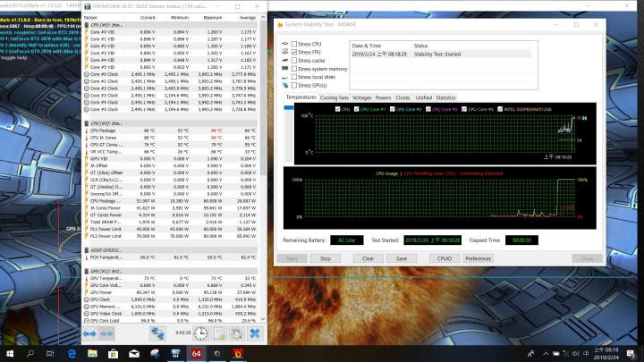
Task: Enable Stress GPU(s) checkbox
Action: click(294, 86)
